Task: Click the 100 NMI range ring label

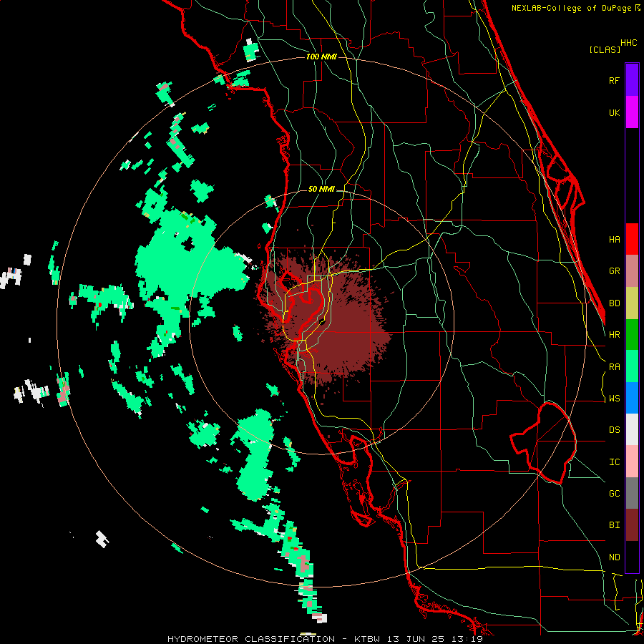Action: (x=321, y=57)
